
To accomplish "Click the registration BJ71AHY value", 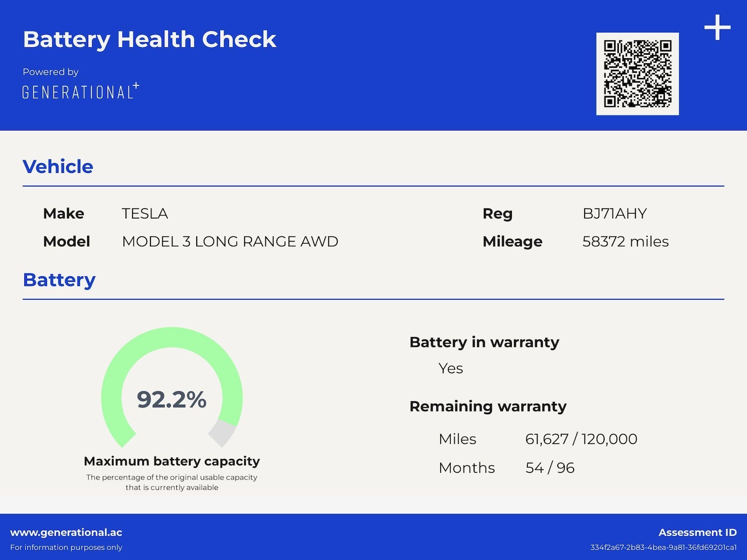I will pyautogui.click(x=615, y=214).
